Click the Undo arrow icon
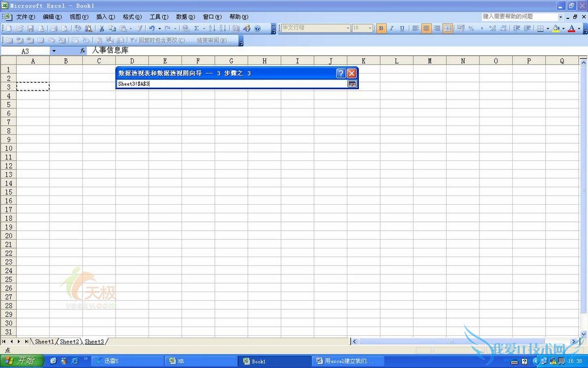This screenshot has height=368, width=588. [152, 29]
